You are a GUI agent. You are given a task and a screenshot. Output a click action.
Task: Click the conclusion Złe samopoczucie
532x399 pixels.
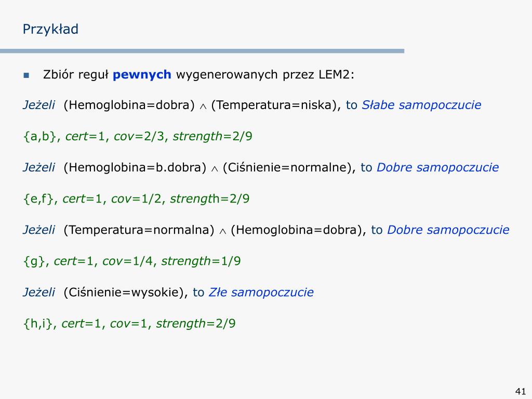(x=261, y=292)
